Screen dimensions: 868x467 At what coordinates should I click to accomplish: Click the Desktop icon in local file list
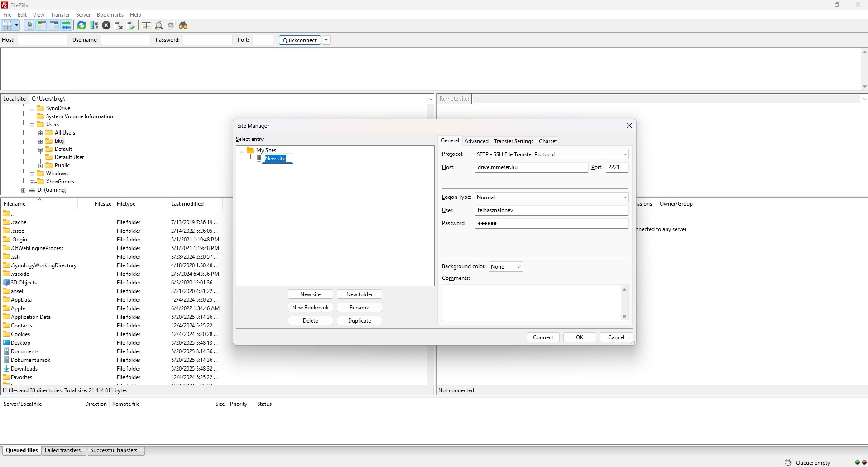point(6,343)
